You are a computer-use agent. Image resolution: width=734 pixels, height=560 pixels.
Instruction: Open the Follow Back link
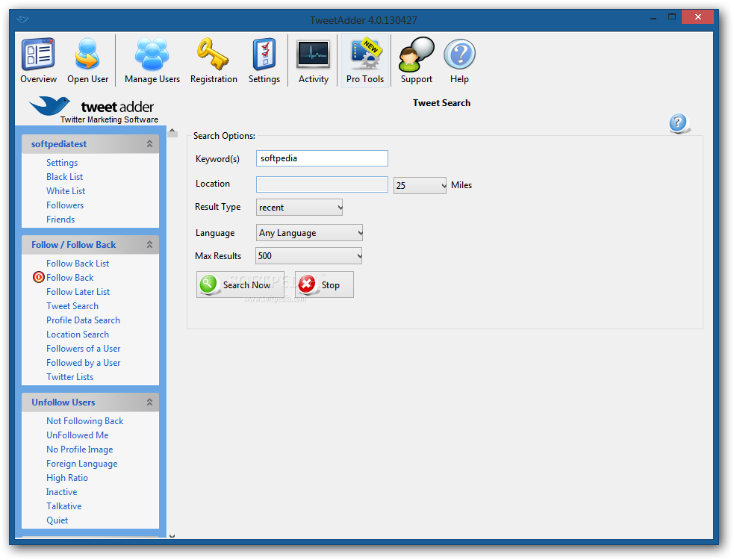[69, 277]
